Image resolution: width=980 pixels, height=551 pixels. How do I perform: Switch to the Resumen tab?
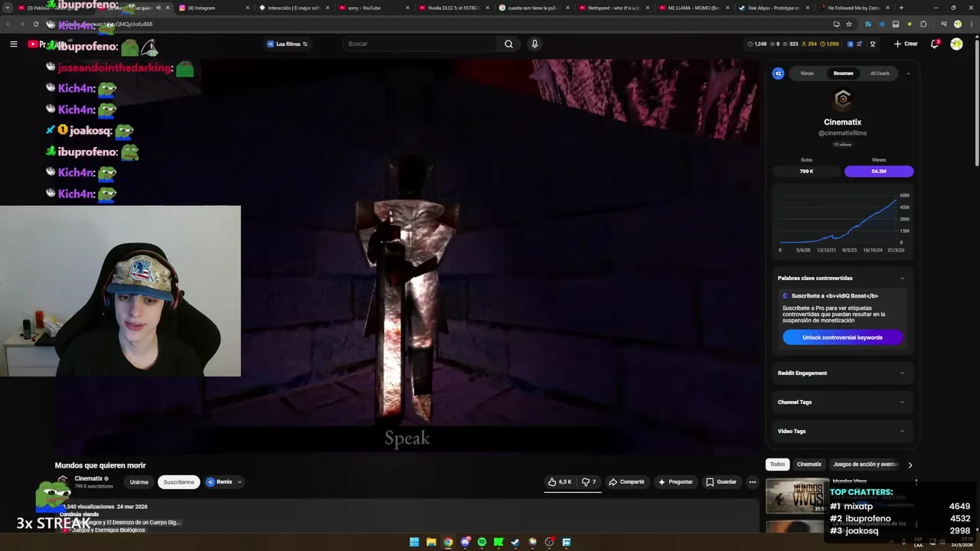pos(843,73)
